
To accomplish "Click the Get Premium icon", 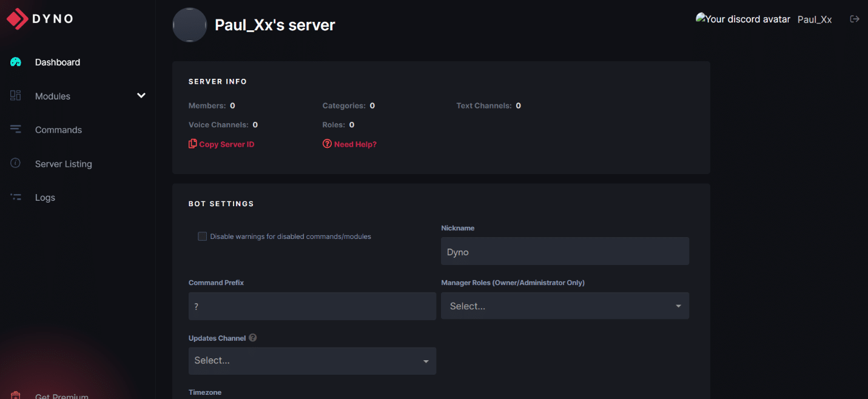I will [16, 395].
